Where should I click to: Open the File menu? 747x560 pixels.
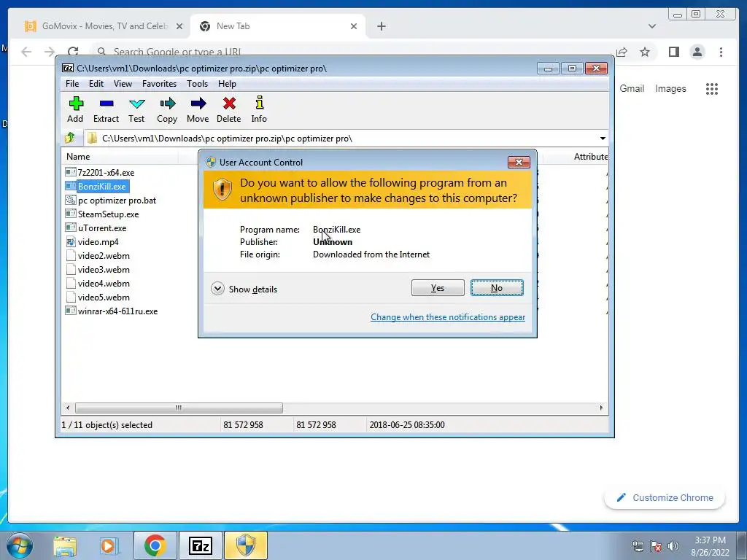coord(72,84)
